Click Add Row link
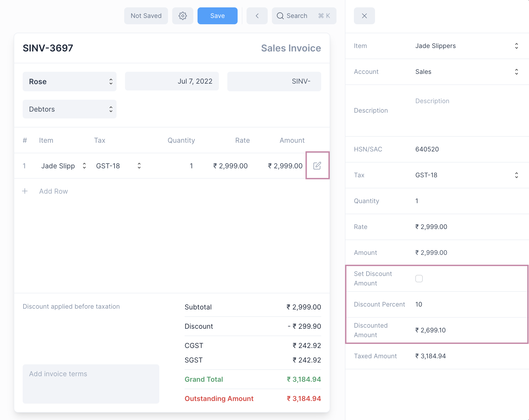This screenshot has height=420, width=529. coord(54,191)
